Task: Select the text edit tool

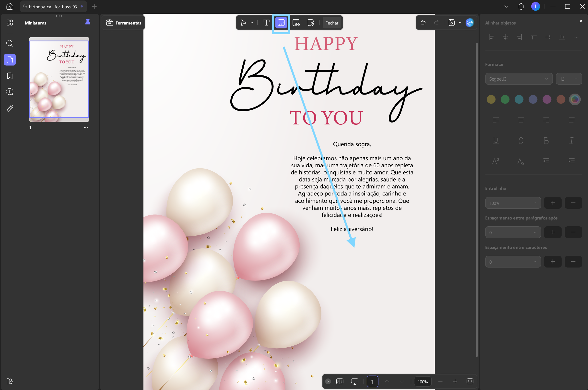Action: click(266, 23)
